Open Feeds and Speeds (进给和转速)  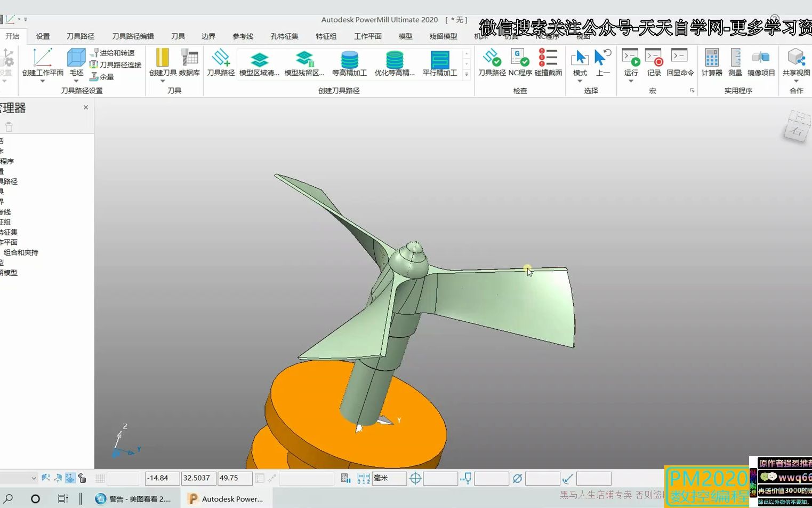(112, 53)
